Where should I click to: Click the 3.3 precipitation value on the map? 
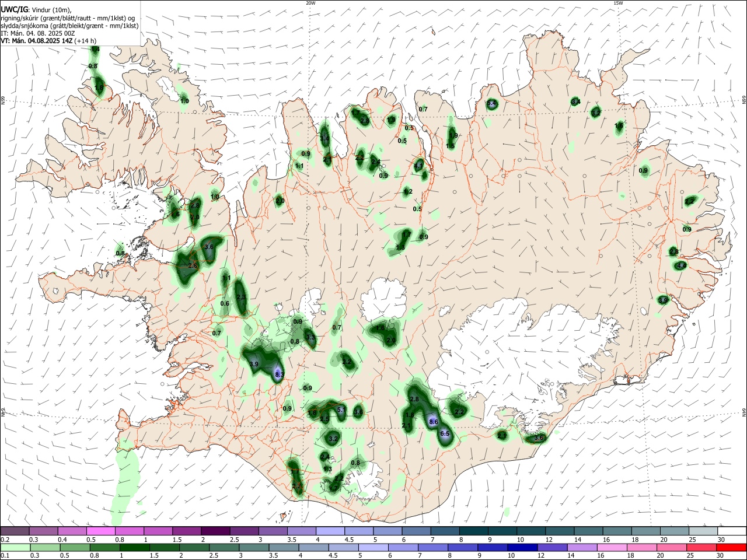coord(310,338)
